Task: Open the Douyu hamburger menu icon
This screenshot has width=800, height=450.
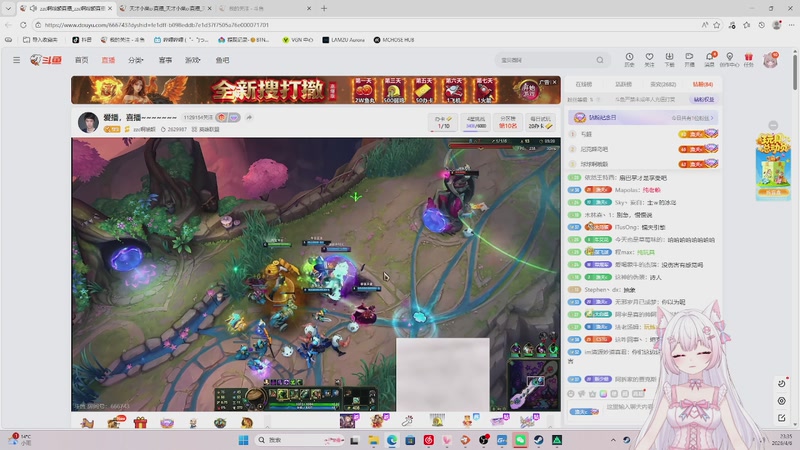Action: (x=16, y=60)
